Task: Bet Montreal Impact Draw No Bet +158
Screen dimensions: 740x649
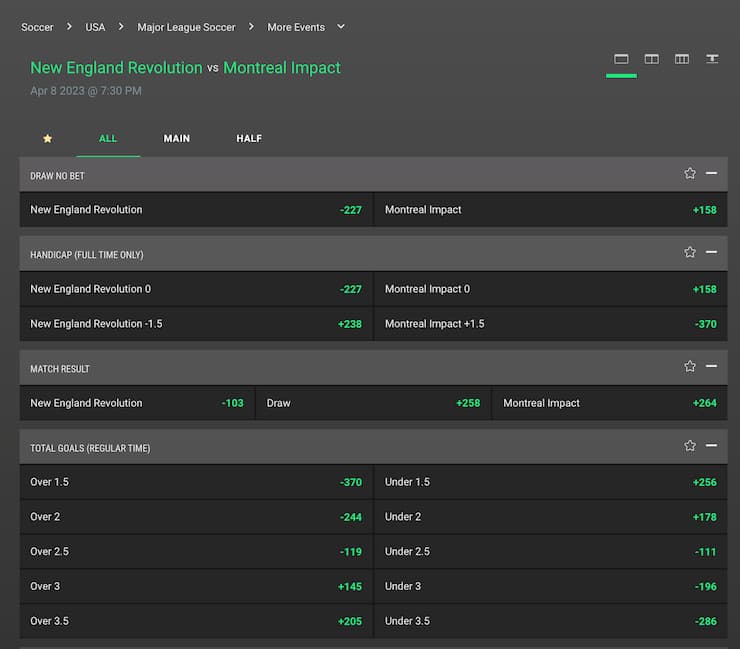Action: (x=551, y=210)
